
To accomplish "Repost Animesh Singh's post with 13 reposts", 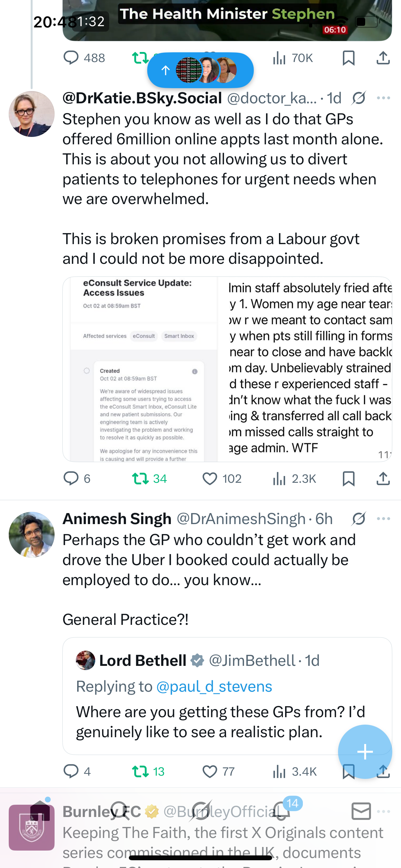I will 140,771.
